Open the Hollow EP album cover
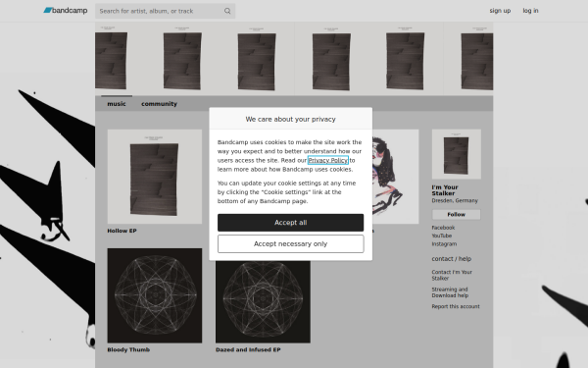This screenshot has height=368, width=588. [155, 177]
